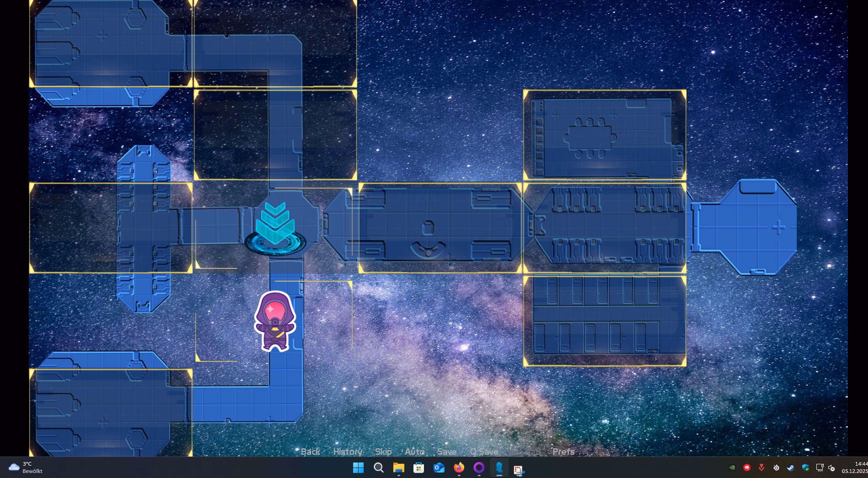Click the NVIDIA tray icon

(x=732, y=467)
